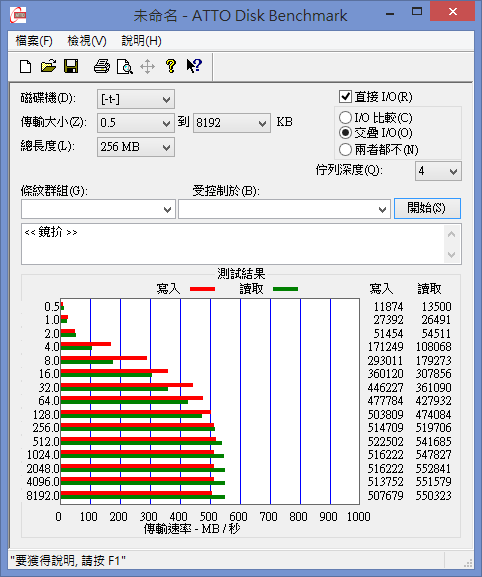Expand the 條紋群組(G) dropdown
Image resolution: width=482 pixels, height=577 pixels.
[x=98, y=209]
